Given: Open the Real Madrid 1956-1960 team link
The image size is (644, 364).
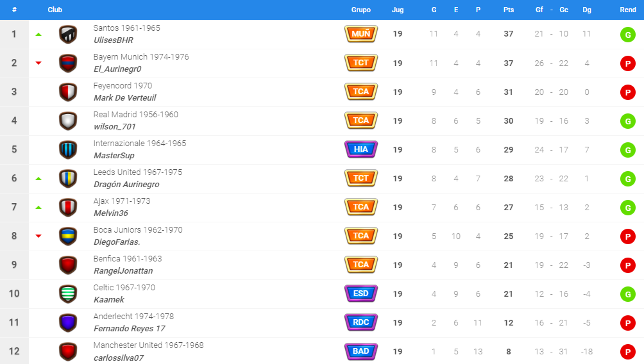Looking at the screenshot, I should point(135,115).
